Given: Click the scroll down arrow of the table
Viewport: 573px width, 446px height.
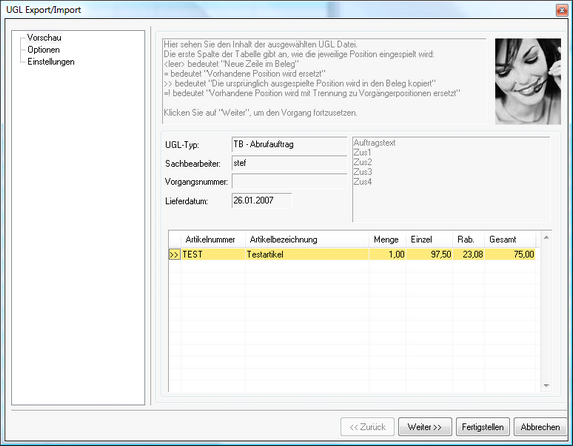Looking at the screenshot, I should pos(546,386).
